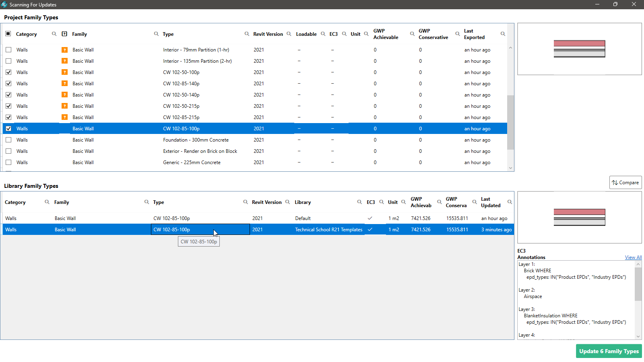Sort the project table by GWP Achievable header
Image resolution: width=644 pixels, height=362 pixels.
(x=386, y=34)
